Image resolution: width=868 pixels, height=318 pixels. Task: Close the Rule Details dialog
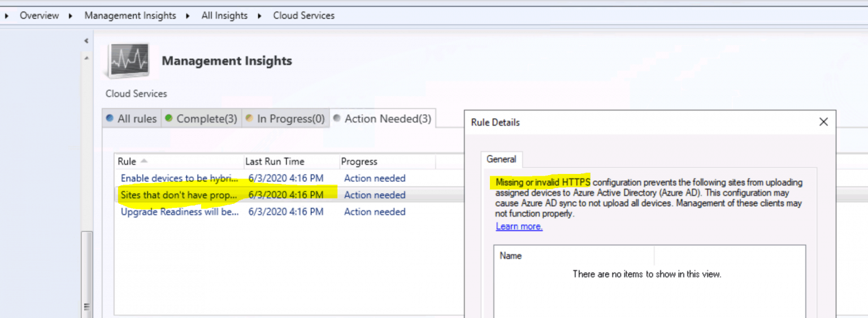[823, 122]
